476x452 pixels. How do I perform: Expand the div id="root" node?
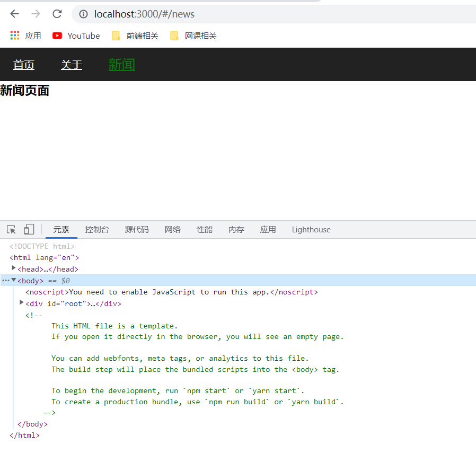click(x=21, y=302)
